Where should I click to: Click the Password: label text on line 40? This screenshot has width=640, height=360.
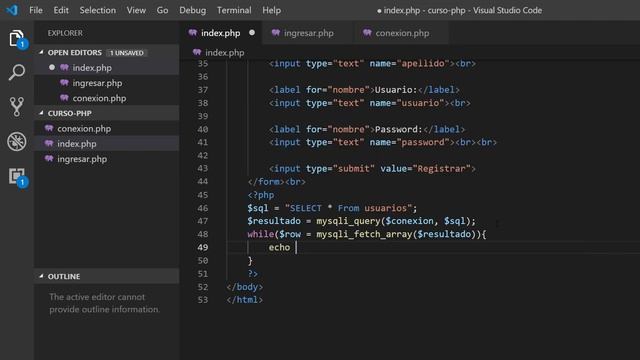coord(398,129)
